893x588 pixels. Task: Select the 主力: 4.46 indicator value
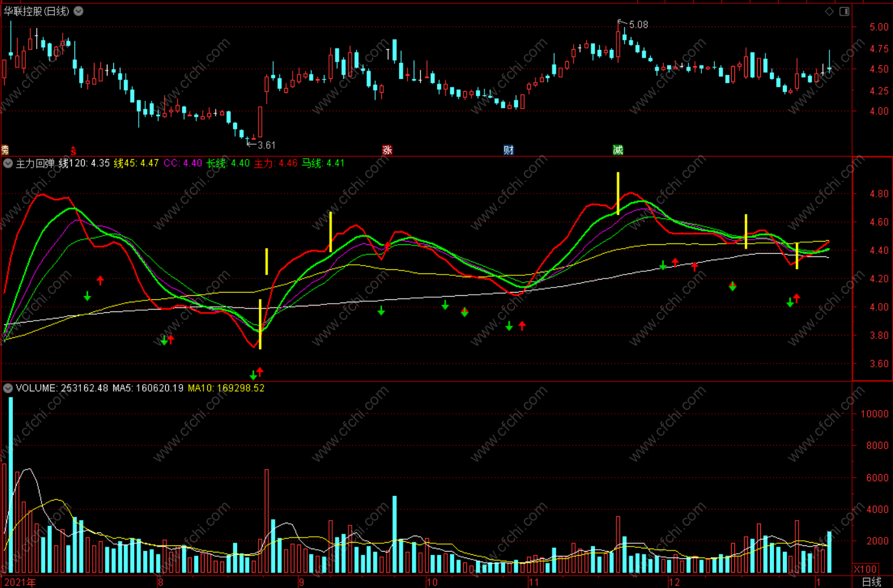(x=276, y=163)
